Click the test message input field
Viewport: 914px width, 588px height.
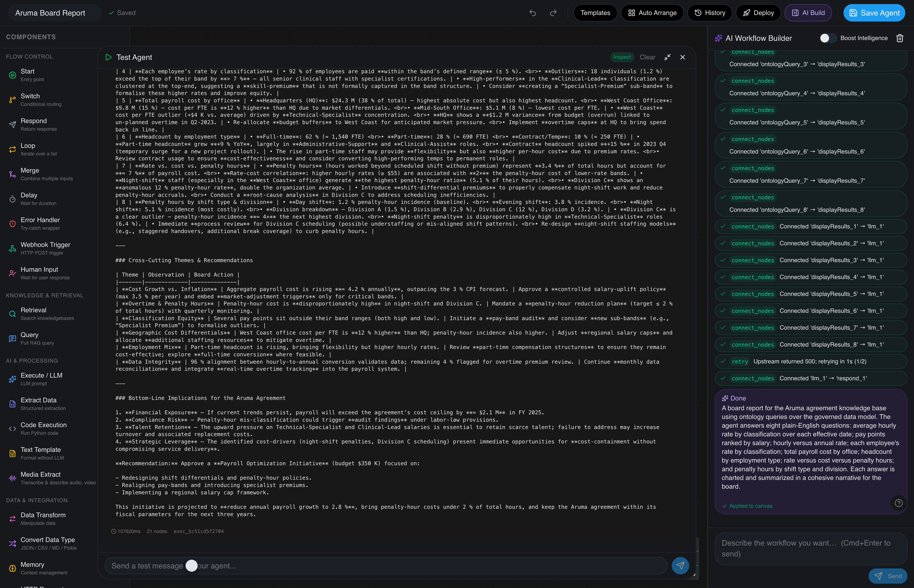point(386,566)
